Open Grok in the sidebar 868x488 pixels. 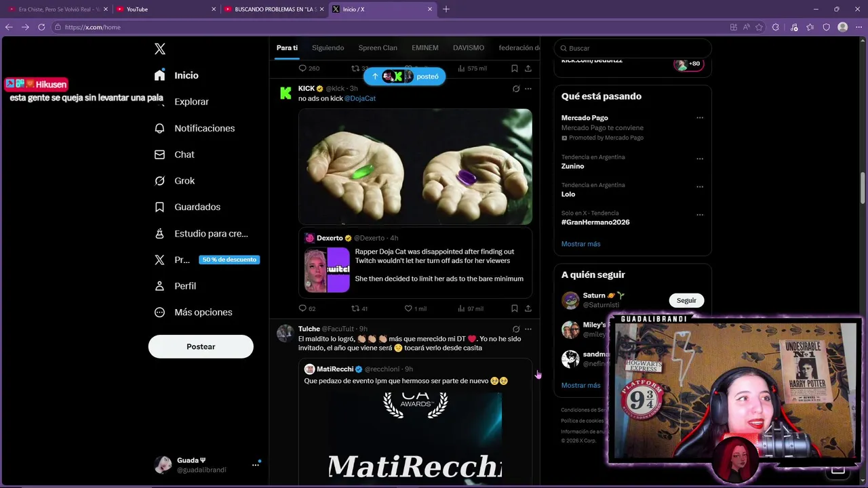174,181
